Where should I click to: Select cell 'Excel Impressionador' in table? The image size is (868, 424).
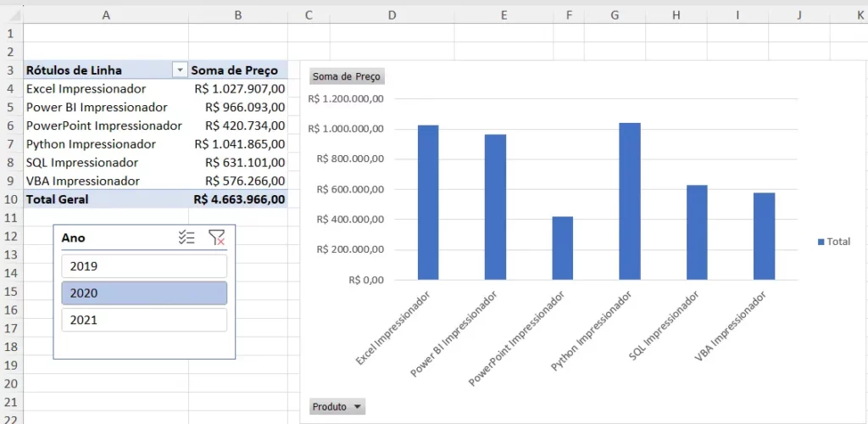(106, 88)
